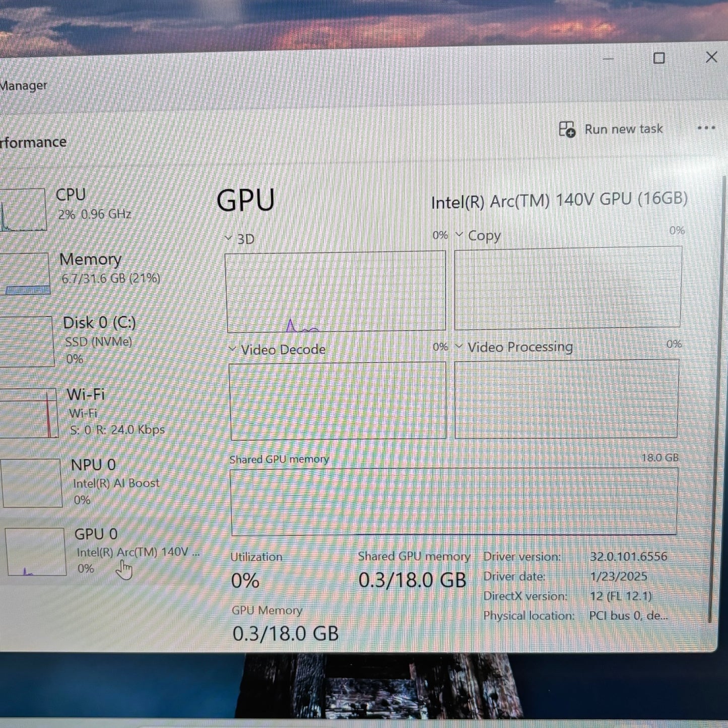Open the three-dot more options menu
Screen dimensions: 728x728
pyautogui.click(x=706, y=128)
